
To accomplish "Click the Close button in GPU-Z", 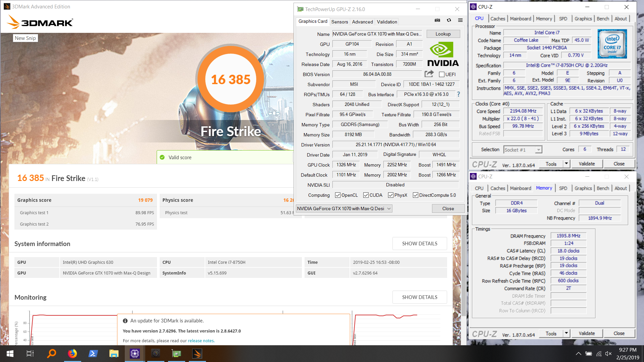I will tap(448, 208).
